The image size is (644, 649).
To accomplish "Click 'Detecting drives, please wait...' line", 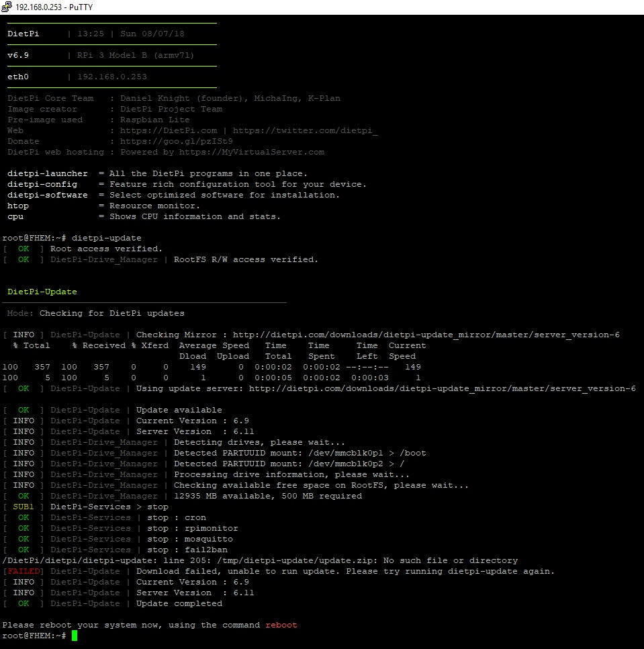I will click(259, 443).
